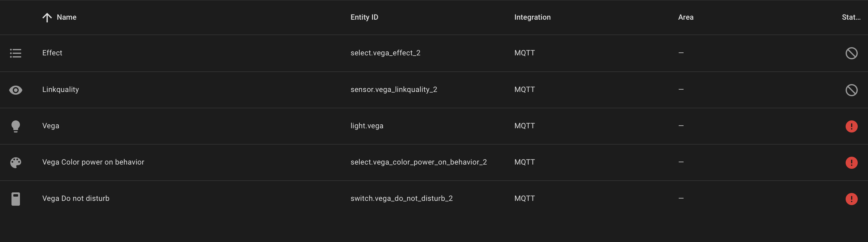The width and height of the screenshot is (868, 242).
Task: Sort by the Status column header
Action: pyautogui.click(x=851, y=17)
